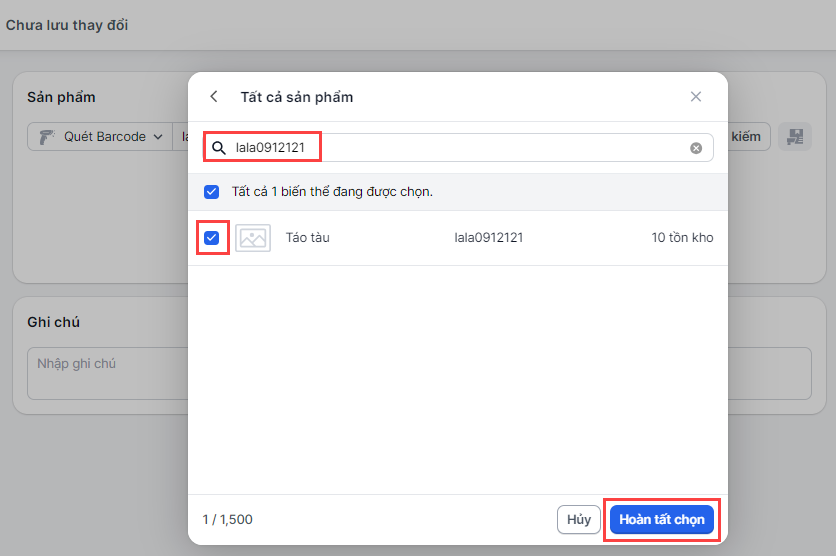Click the Tất cả sản phẩm dialog title
The image size is (836, 556).
tap(296, 97)
